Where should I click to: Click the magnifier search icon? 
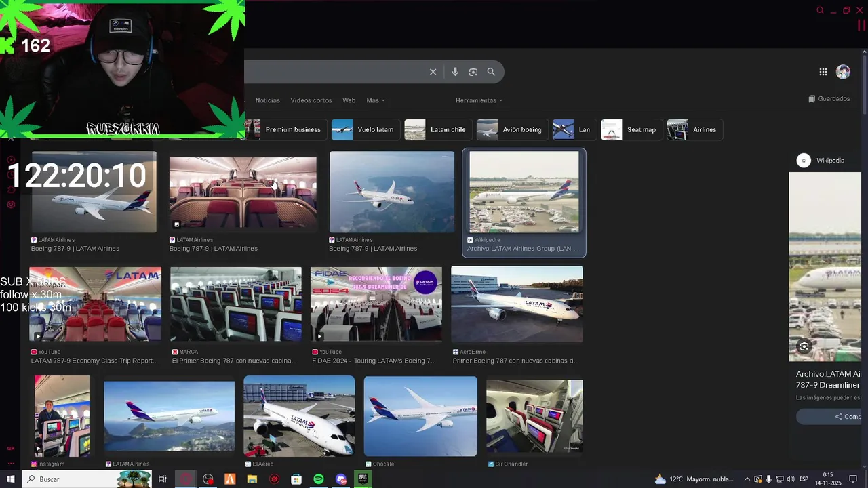pos(491,72)
